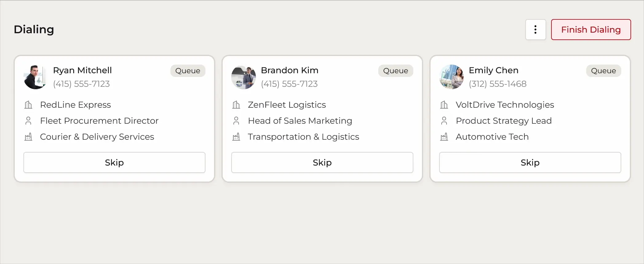Click the person icon beside Product Strategy Lead
644x264 pixels.
point(444,121)
